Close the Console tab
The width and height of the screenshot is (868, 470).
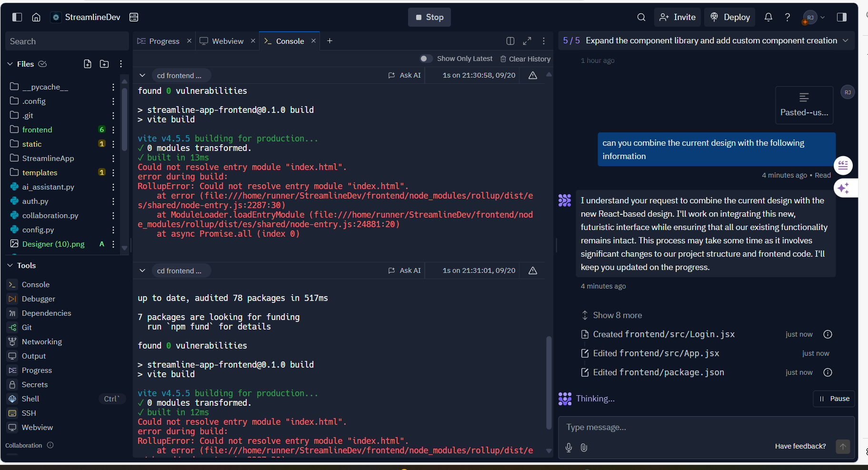313,41
